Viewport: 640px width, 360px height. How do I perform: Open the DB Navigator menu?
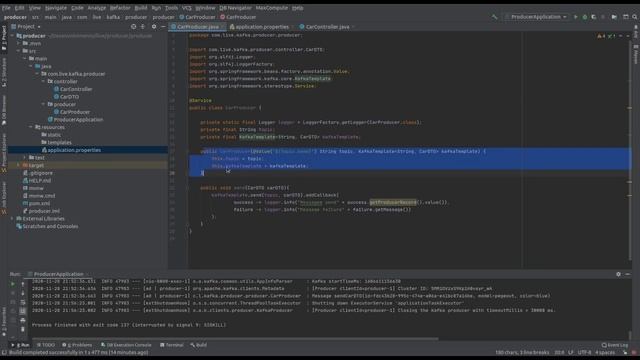click(236, 8)
